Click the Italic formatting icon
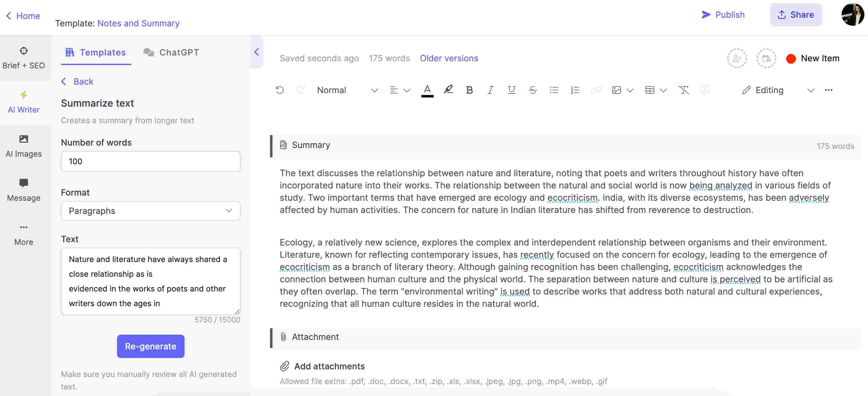Screen dimensions: 868x396 (x=489, y=90)
